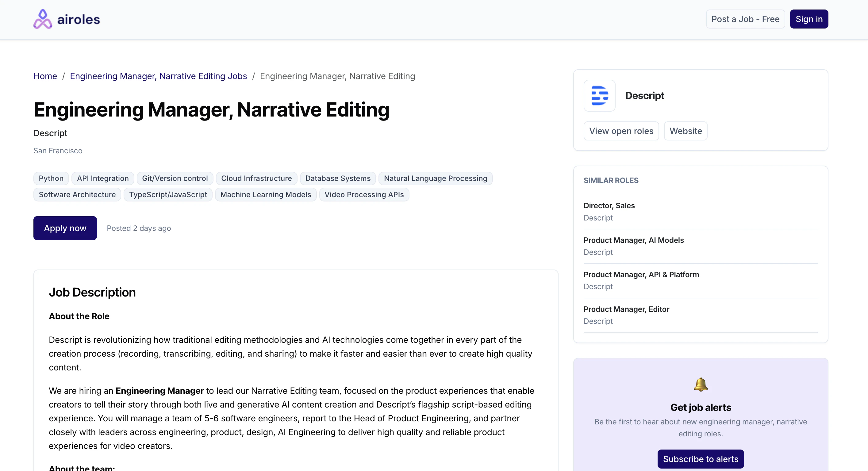Click the bell icon above job alerts
Image resolution: width=868 pixels, height=471 pixels.
(701, 384)
